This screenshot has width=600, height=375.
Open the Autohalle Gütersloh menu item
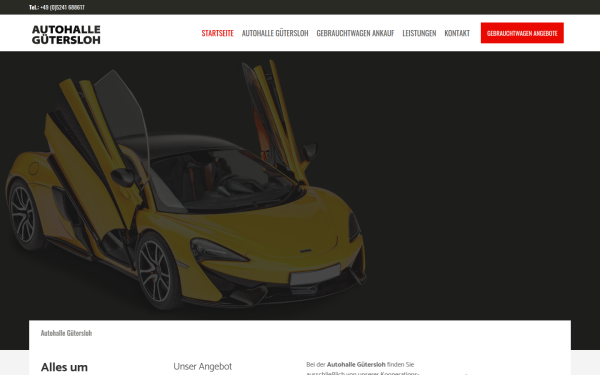275,33
